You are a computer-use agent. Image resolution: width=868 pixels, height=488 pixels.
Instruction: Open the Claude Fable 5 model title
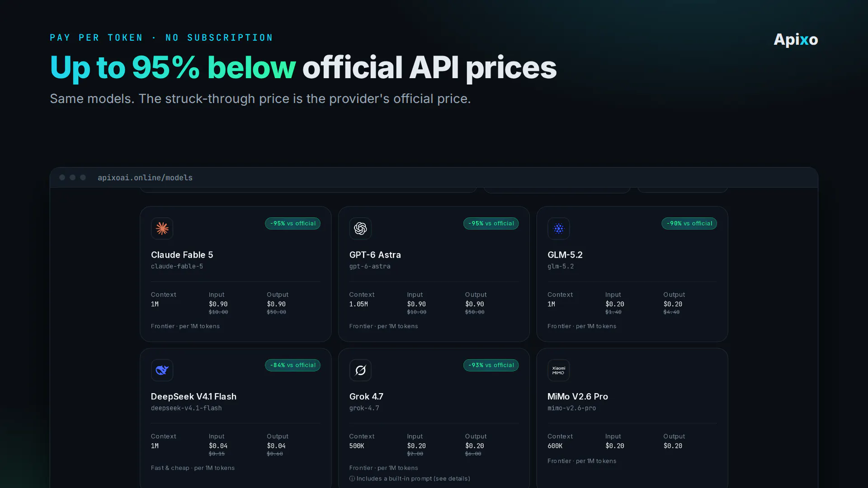pos(182,255)
